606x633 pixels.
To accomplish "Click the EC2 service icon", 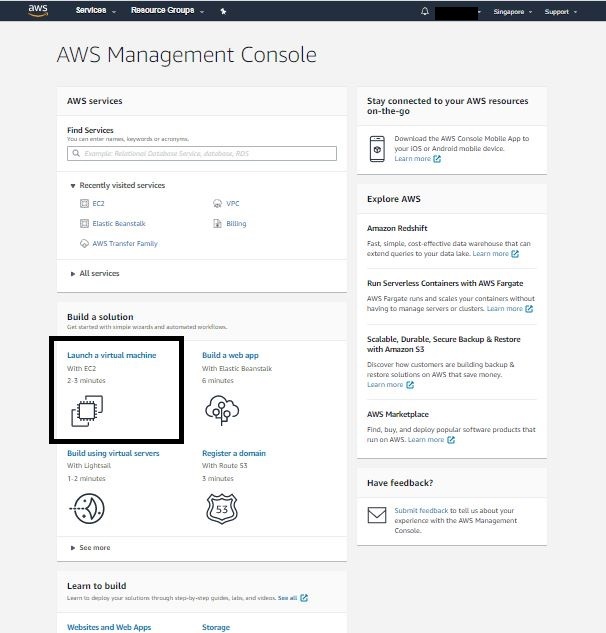I will (84, 203).
